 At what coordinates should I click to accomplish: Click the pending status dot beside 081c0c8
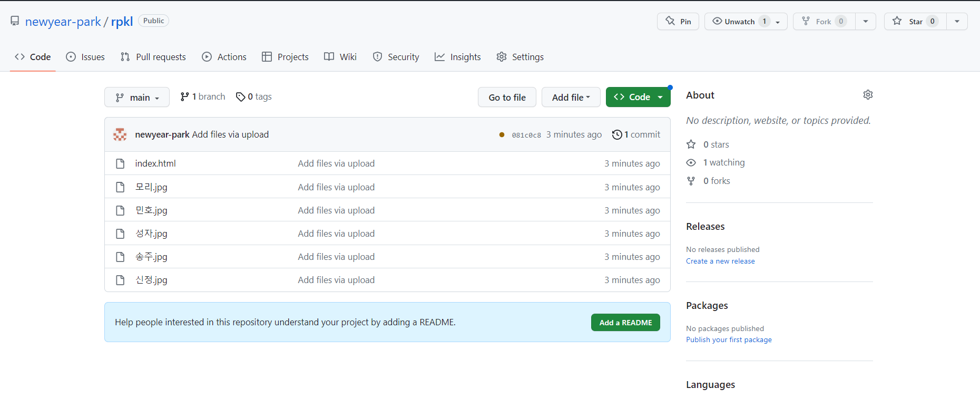point(502,134)
